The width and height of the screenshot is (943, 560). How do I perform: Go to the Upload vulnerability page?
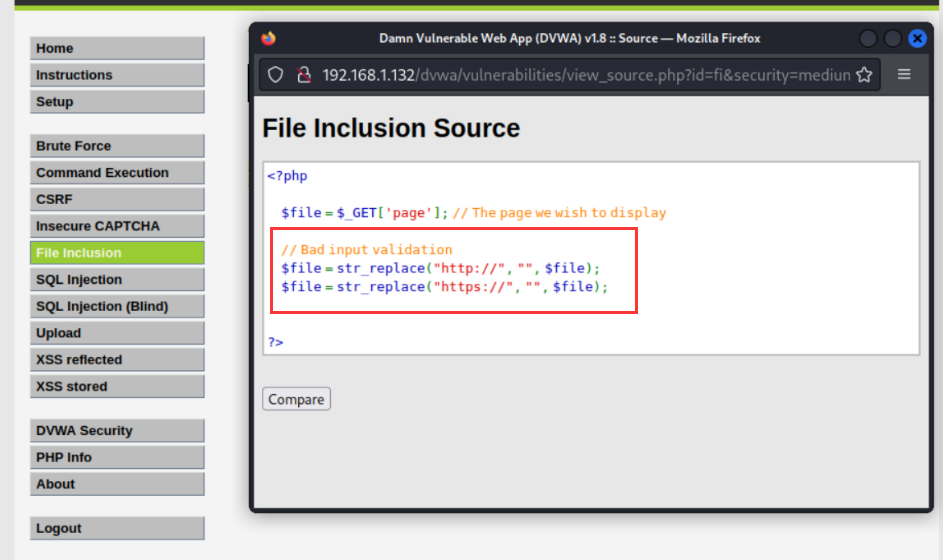click(x=117, y=333)
